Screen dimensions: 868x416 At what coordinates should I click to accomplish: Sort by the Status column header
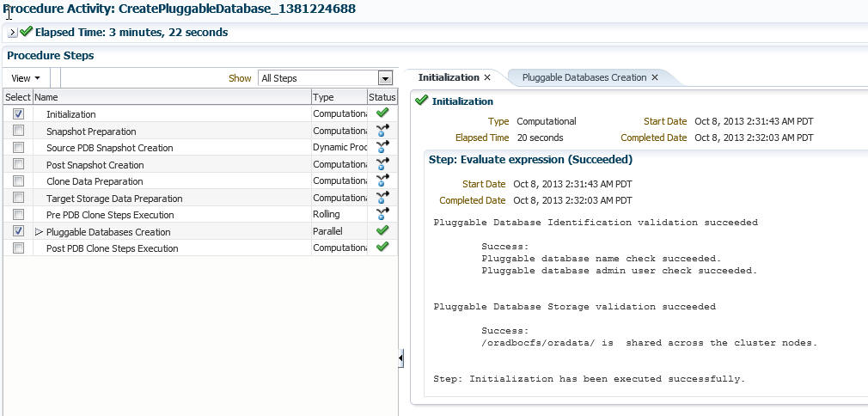[x=382, y=97]
